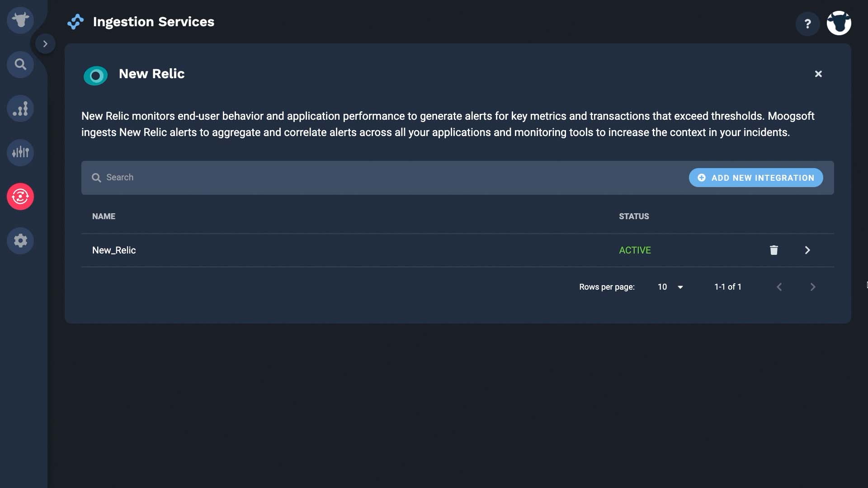Image resolution: width=868 pixels, height=488 pixels.
Task: Select the red Ingestion Services sidebar icon
Action: click(x=20, y=197)
